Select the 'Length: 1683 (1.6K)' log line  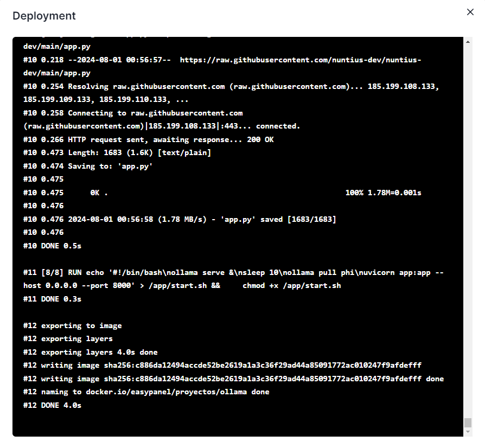(117, 153)
